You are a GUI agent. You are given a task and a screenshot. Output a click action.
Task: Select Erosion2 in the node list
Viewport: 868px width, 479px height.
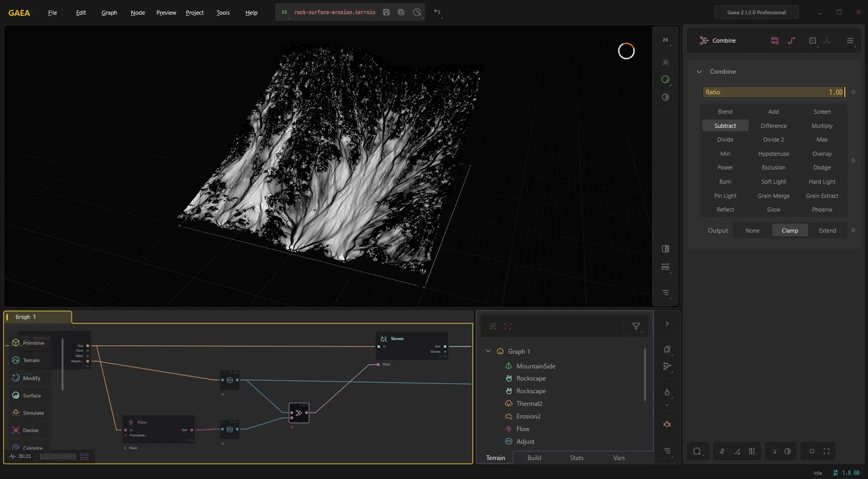pos(528,416)
